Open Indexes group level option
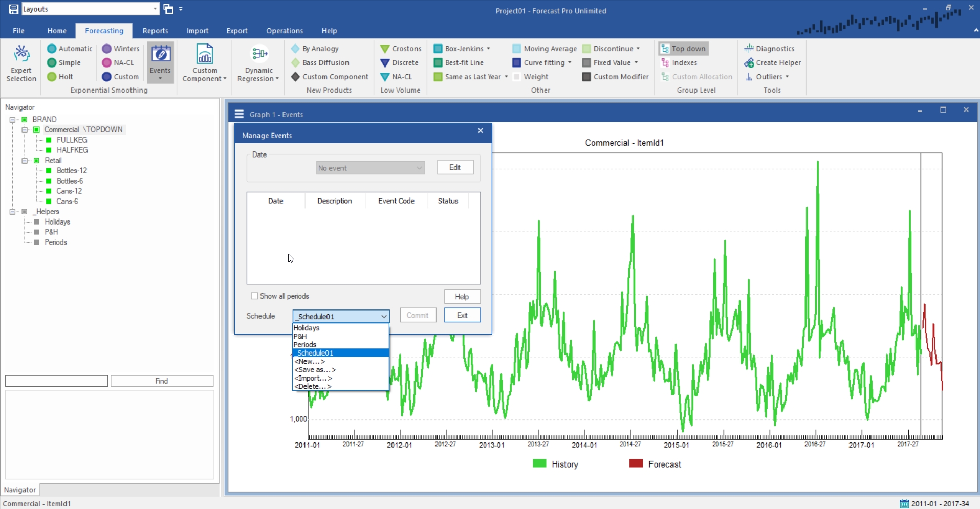The height and width of the screenshot is (509, 980). coord(679,62)
